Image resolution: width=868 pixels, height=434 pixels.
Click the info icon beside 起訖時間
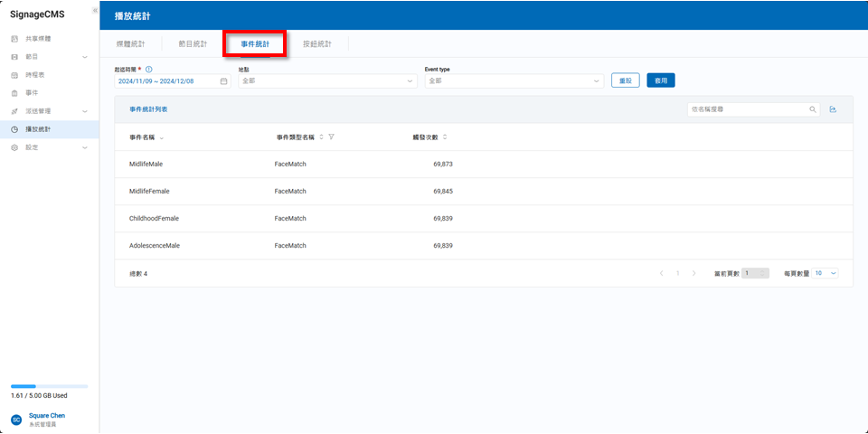(x=149, y=69)
